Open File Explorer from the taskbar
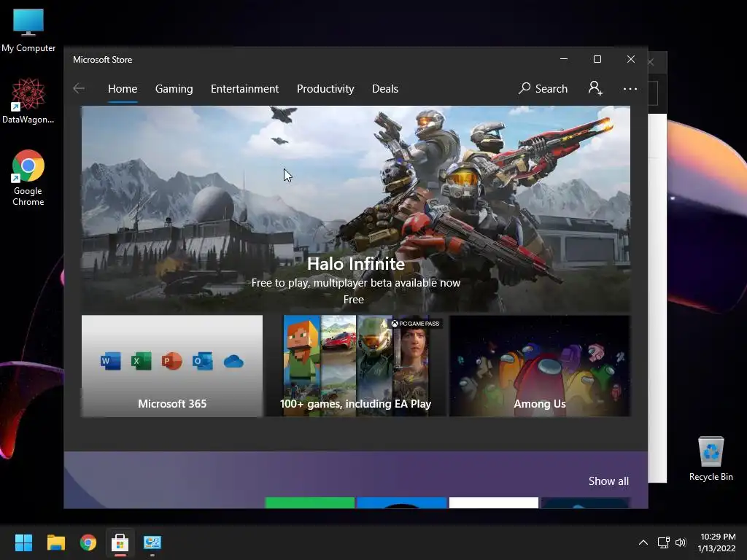 [x=55, y=542]
